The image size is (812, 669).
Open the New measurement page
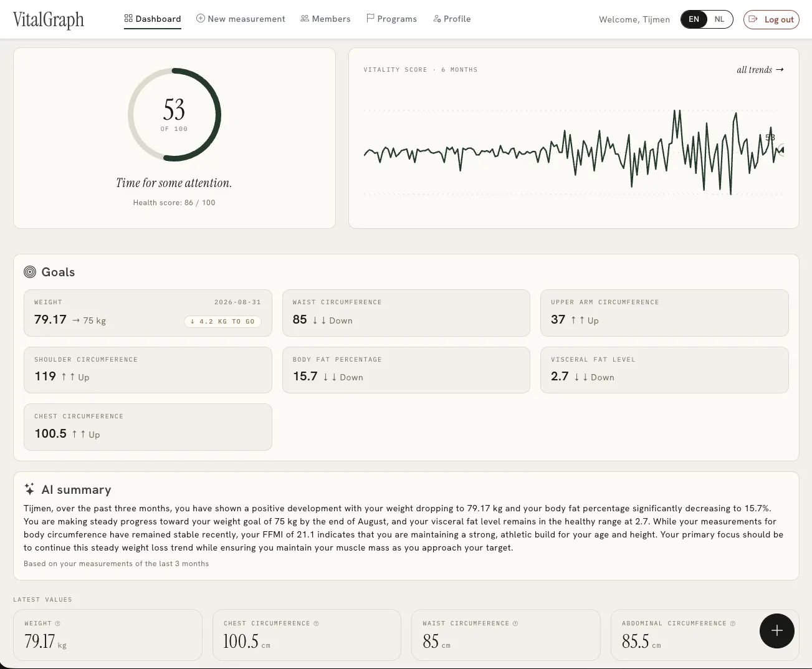click(x=241, y=19)
